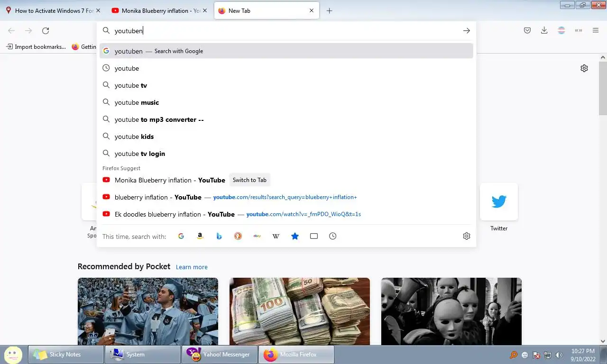Click Import bookmarks in bookmarks toolbar
This screenshot has height=364, width=607.
(x=36, y=47)
